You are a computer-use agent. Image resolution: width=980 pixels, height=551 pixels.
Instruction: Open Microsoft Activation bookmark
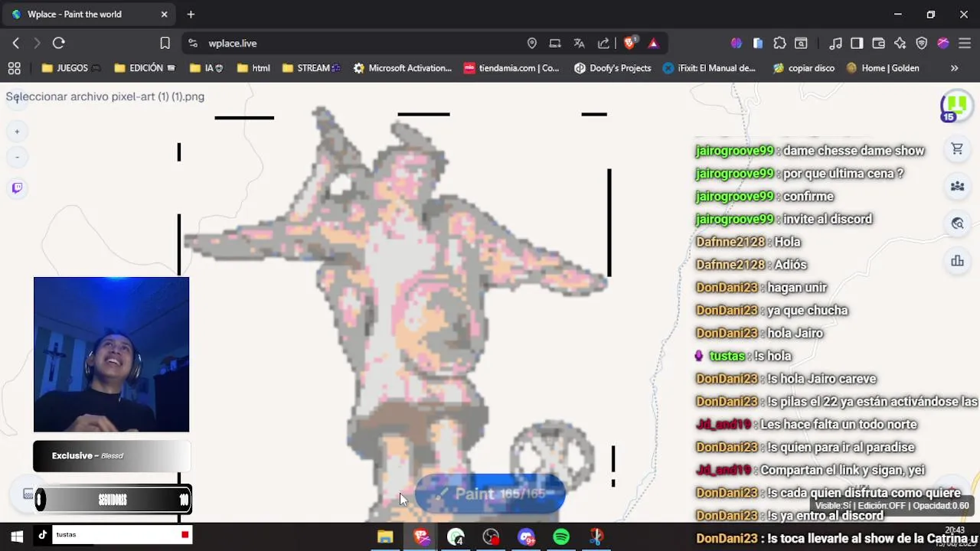tap(403, 68)
